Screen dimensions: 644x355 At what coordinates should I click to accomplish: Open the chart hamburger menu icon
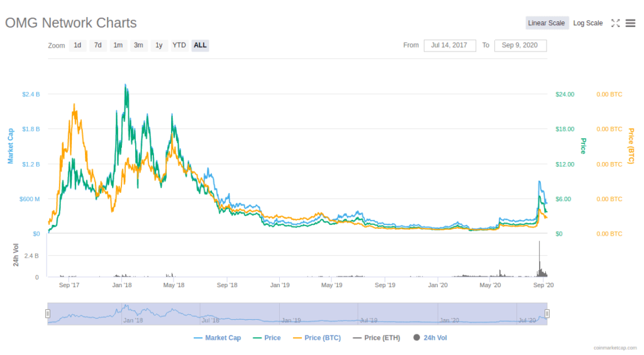(x=630, y=23)
